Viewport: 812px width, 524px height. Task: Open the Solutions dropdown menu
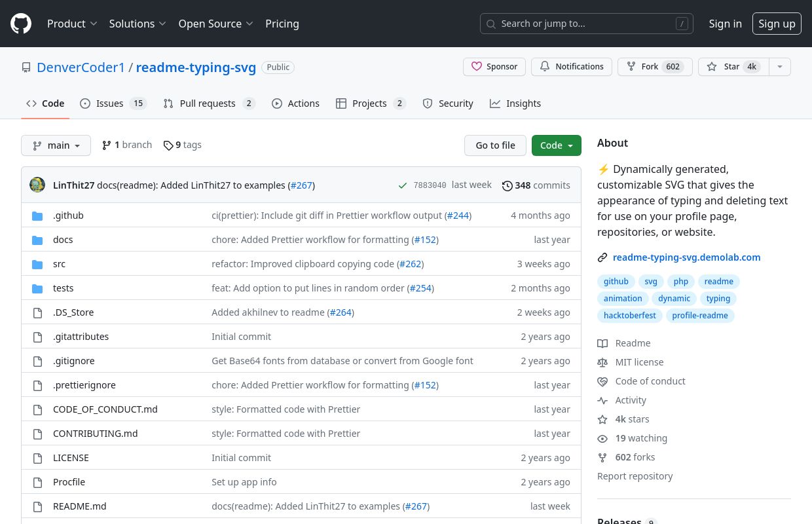pyautogui.click(x=138, y=24)
